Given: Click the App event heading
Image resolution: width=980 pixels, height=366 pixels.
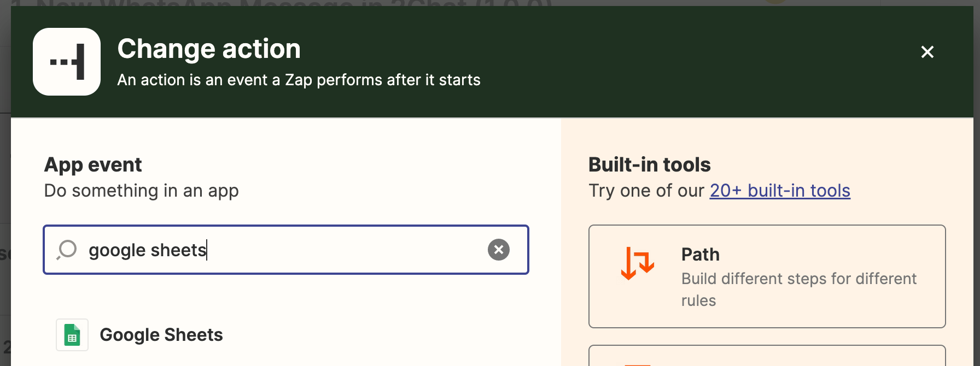Looking at the screenshot, I should pyautogui.click(x=93, y=164).
